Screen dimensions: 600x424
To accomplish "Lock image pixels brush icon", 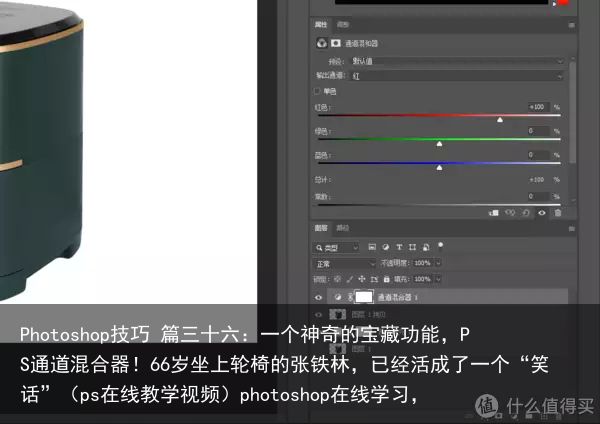I will click(x=349, y=279).
